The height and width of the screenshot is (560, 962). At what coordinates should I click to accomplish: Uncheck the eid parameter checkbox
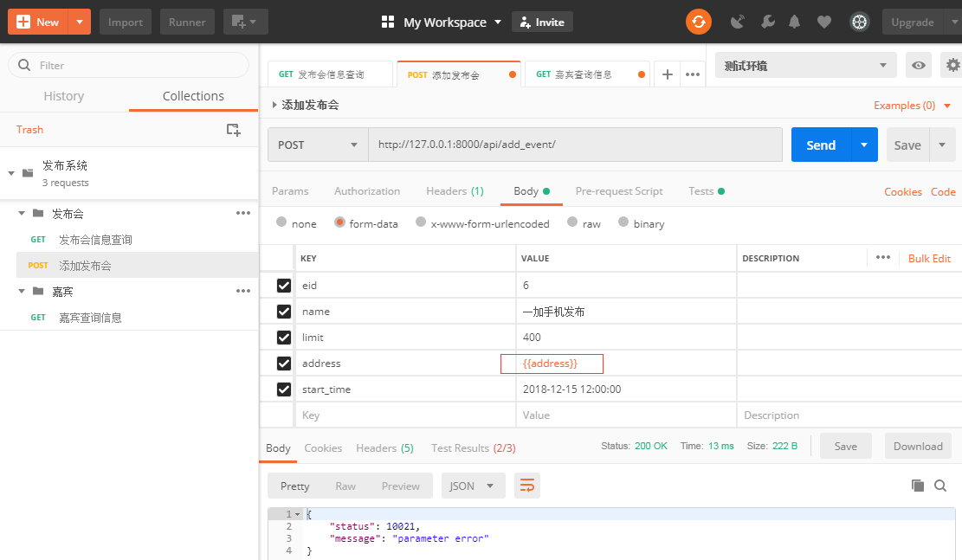(283, 286)
